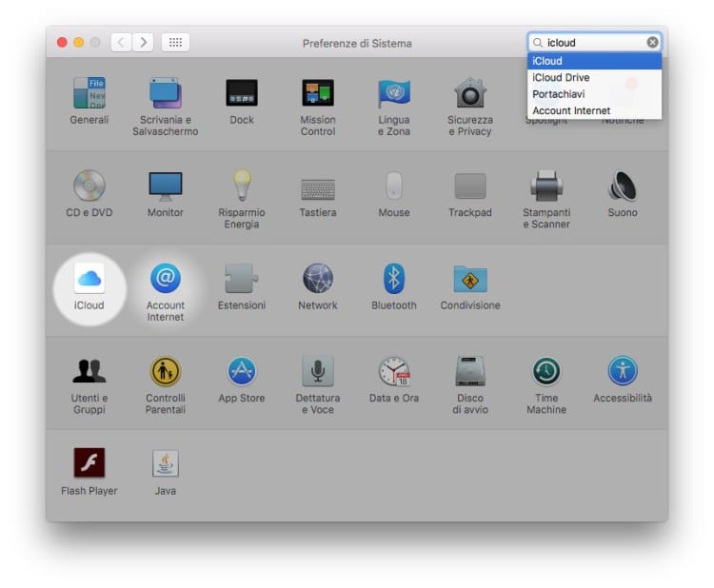Open the Dock preferences icon
The height and width of the screenshot is (588, 714).
242,93
